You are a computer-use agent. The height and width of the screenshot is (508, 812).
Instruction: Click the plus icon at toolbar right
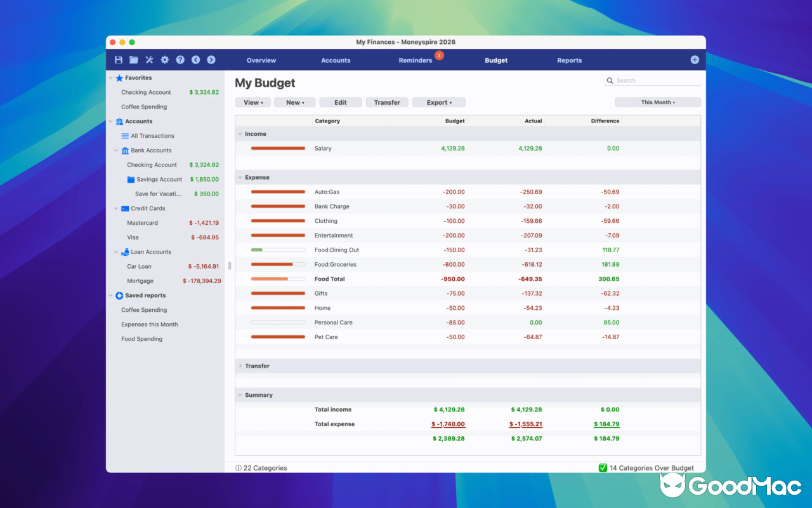[x=694, y=60]
